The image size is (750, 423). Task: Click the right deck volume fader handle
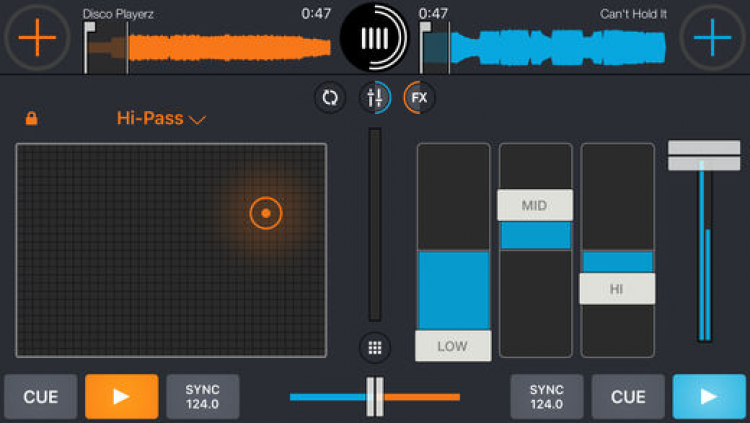[x=704, y=156]
